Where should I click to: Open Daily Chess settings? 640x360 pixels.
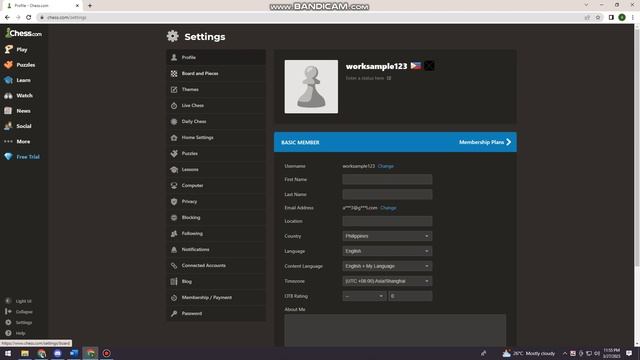[216, 122]
